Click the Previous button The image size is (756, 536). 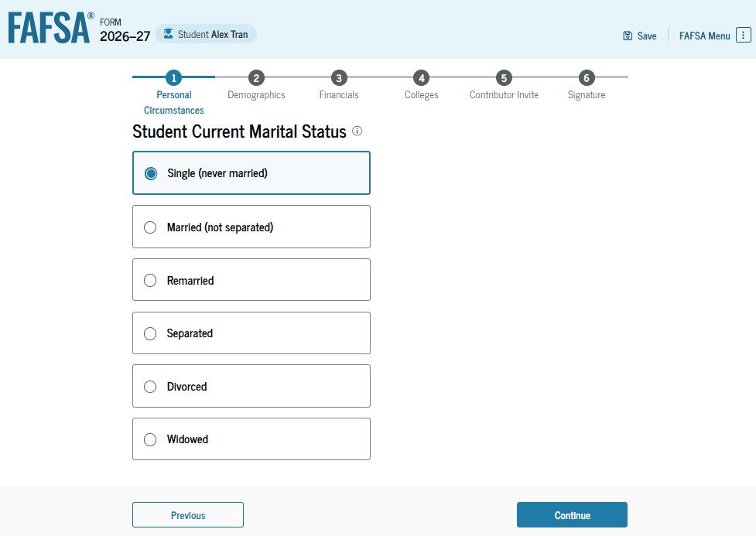coord(188,515)
